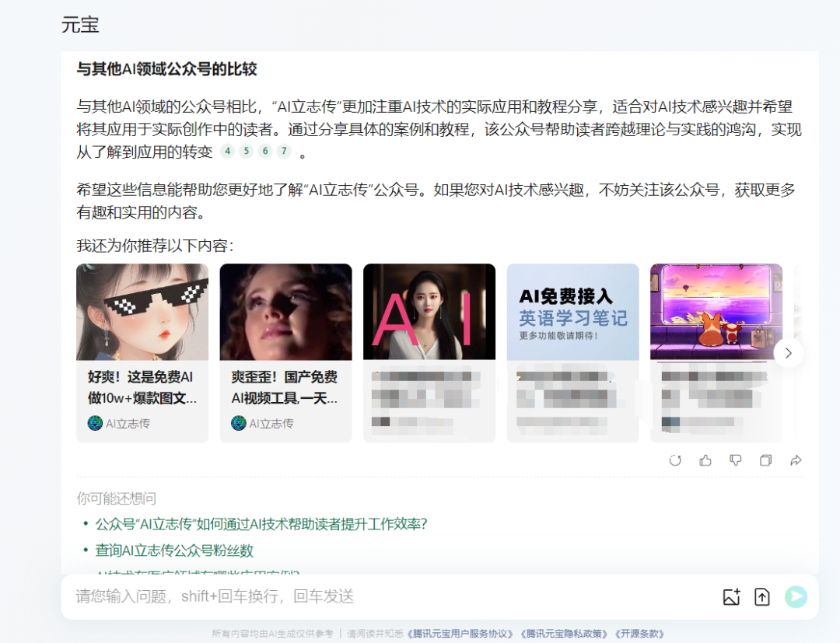Expand citation source badge 4
The height and width of the screenshot is (643, 840).
point(227,152)
